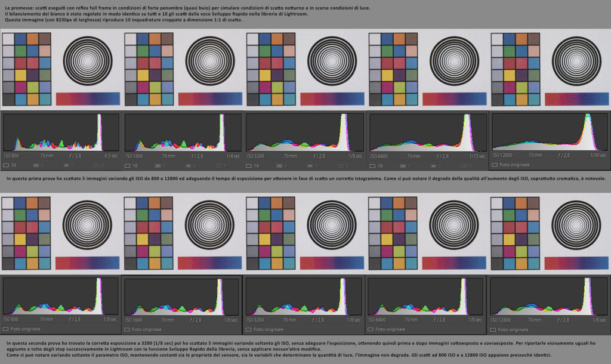
Task: Click "ISO 6400" label beside 1/15 sec
Action: (379, 156)
